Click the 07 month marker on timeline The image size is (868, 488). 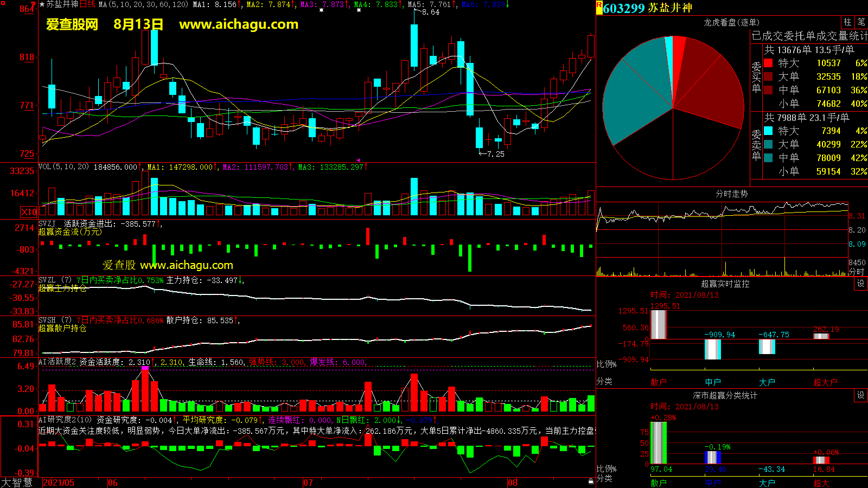click(x=308, y=483)
